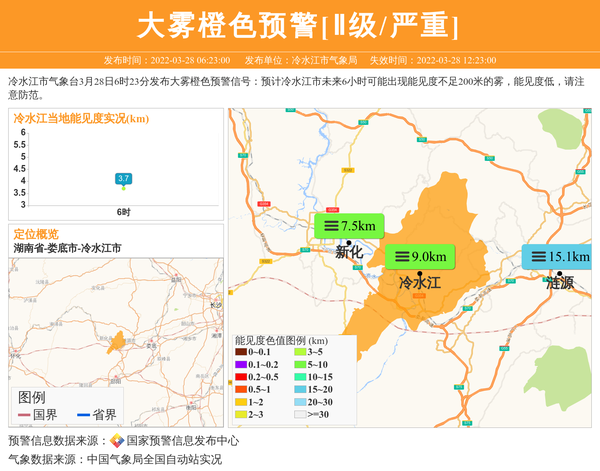Click the 新化 city label on map

pos(349,252)
